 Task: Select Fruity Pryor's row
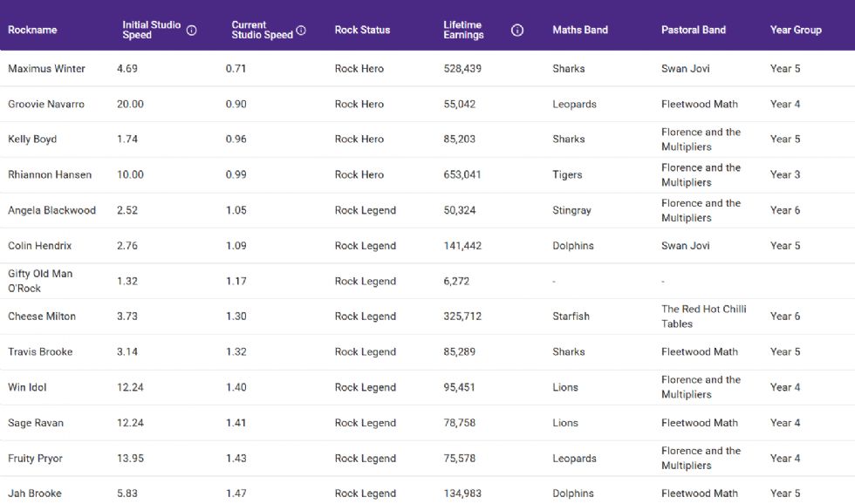(35, 459)
